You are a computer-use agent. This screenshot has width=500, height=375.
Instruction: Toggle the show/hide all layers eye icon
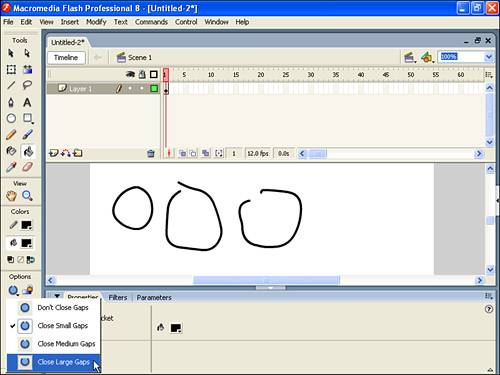(130, 74)
